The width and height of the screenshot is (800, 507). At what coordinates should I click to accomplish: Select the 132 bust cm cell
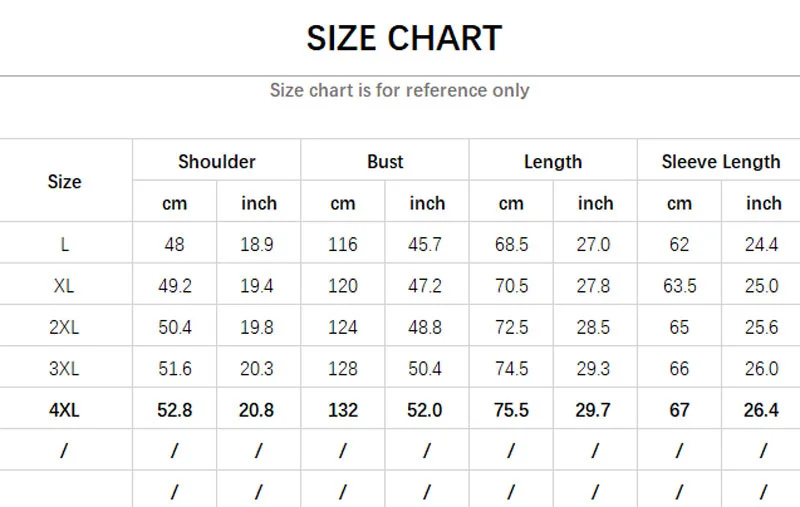tap(343, 410)
